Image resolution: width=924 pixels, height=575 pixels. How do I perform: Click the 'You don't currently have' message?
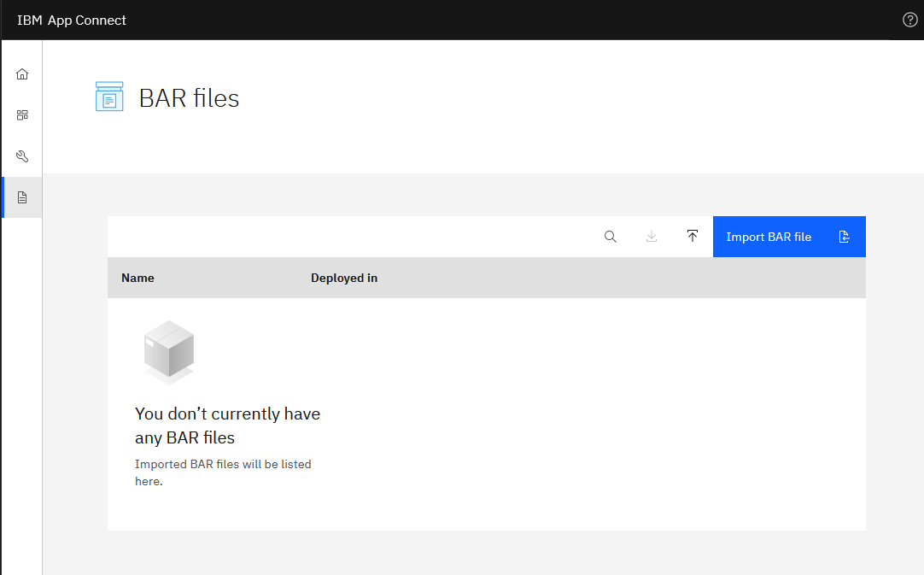point(227,414)
